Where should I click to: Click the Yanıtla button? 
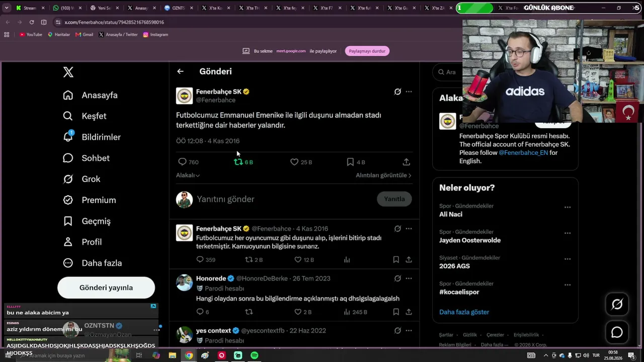pyautogui.click(x=394, y=199)
